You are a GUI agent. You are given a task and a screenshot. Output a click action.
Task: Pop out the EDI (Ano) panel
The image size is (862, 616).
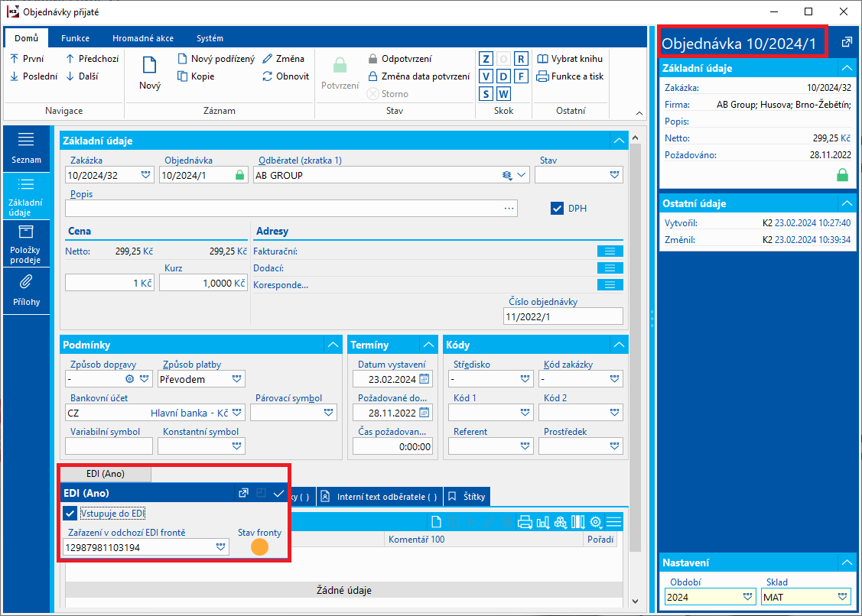243,493
